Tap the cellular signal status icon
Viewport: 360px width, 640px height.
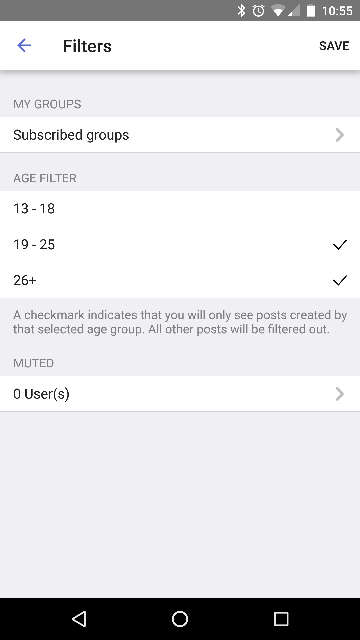pyautogui.click(x=294, y=11)
